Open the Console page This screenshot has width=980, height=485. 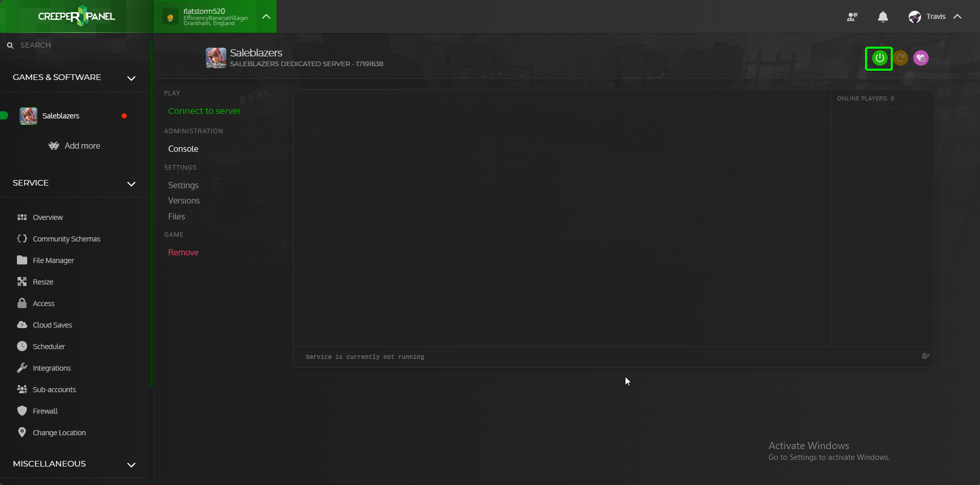[x=183, y=149]
